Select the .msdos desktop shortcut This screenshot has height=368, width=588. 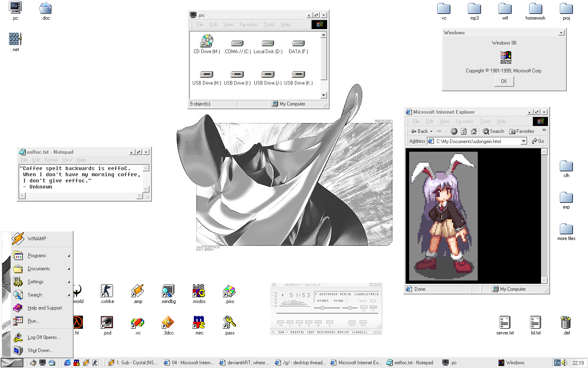point(199,294)
